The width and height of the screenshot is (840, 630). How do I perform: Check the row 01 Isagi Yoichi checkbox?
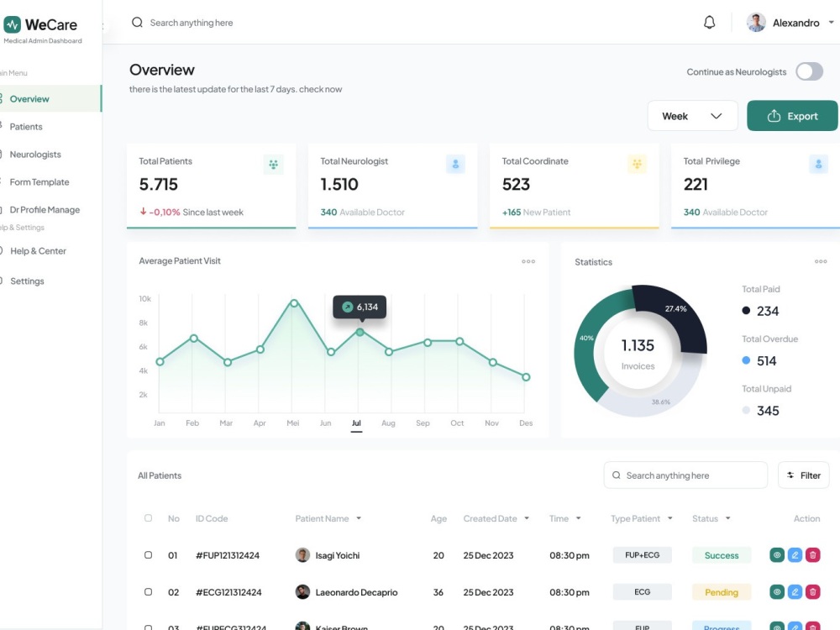tap(148, 555)
